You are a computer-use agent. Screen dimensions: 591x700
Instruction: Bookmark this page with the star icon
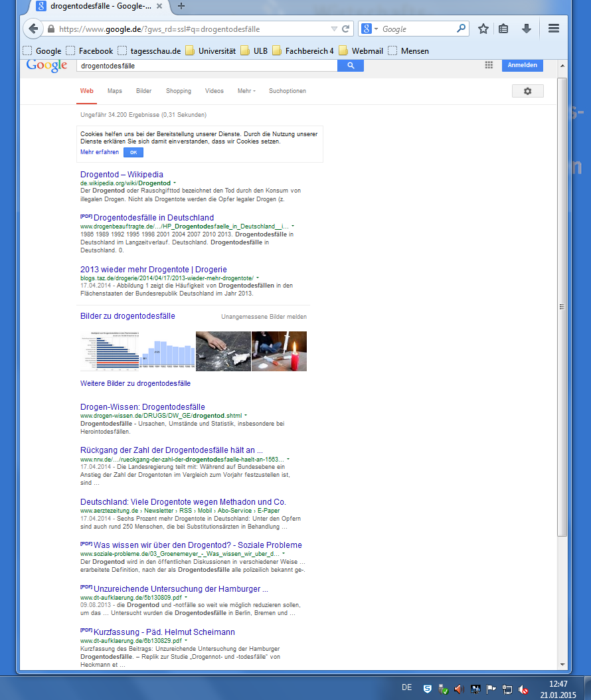[x=483, y=29]
